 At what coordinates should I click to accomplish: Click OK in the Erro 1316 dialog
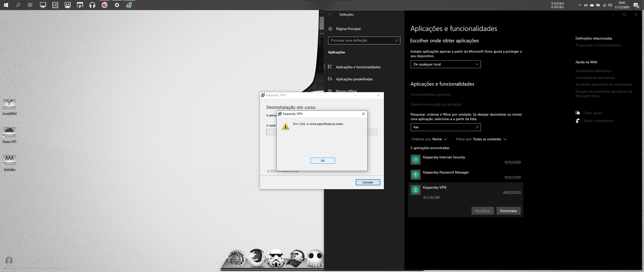pos(323,161)
